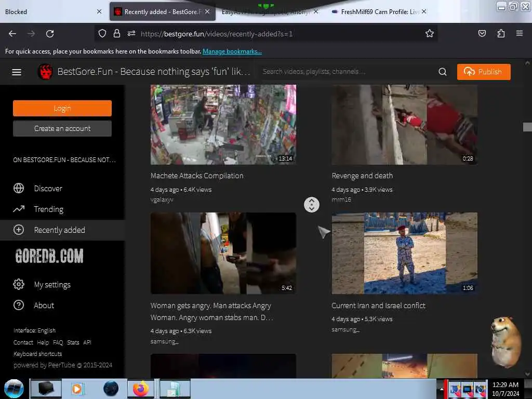The width and height of the screenshot is (532, 399).
Task: Open the FAQ footer link
Action: [x=58, y=342]
